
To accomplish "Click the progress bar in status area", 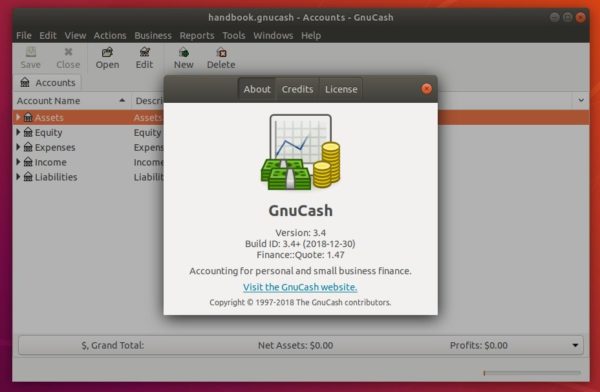I will pyautogui.click(x=532, y=372).
